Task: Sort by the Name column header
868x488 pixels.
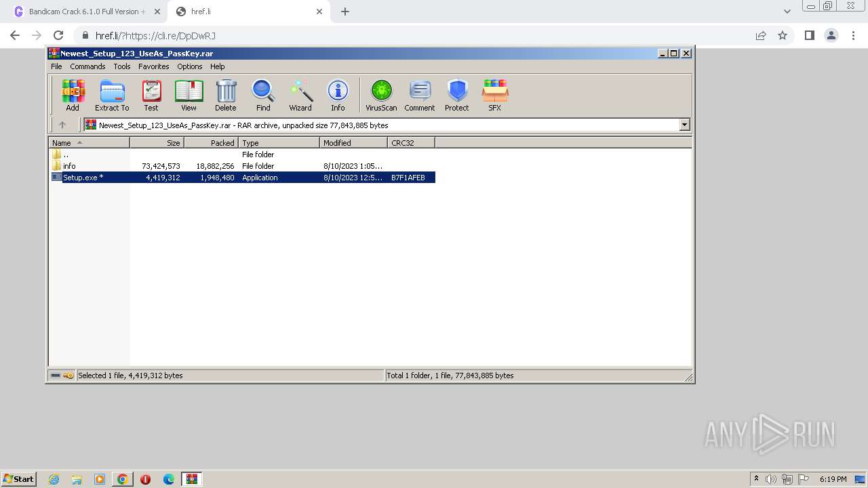Action: click(89, 143)
